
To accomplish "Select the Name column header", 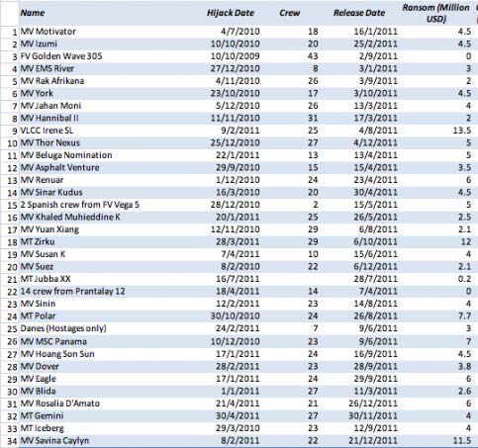I will pyautogui.click(x=33, y=13).
